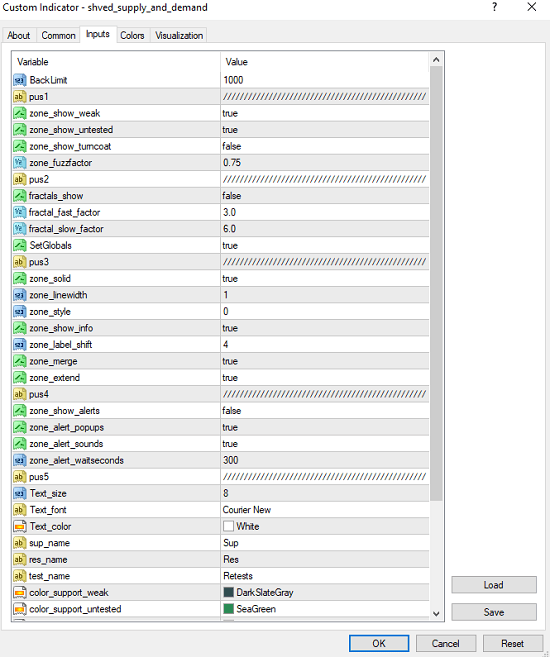Click the integer icon beside zone_style
The image size is (550, 657).
point(19,311)
